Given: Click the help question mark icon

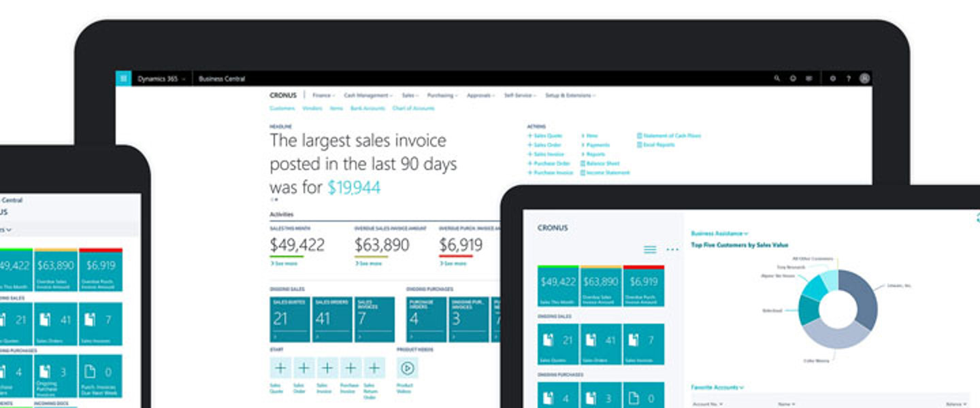Looking at the screenshot, I should [x=848, y=79].
